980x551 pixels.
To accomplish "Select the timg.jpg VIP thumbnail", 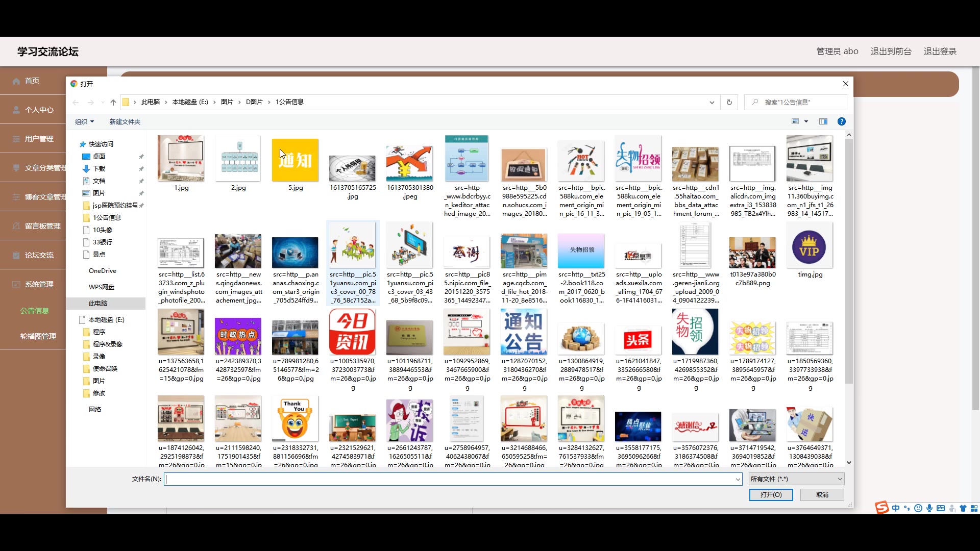I will click(809, 247).
